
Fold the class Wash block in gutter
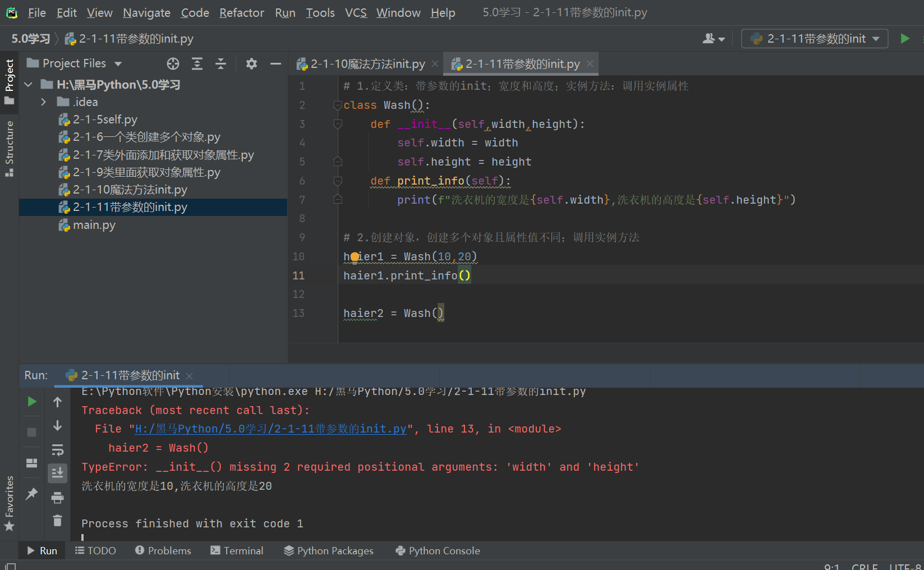[x=338, y=105]
